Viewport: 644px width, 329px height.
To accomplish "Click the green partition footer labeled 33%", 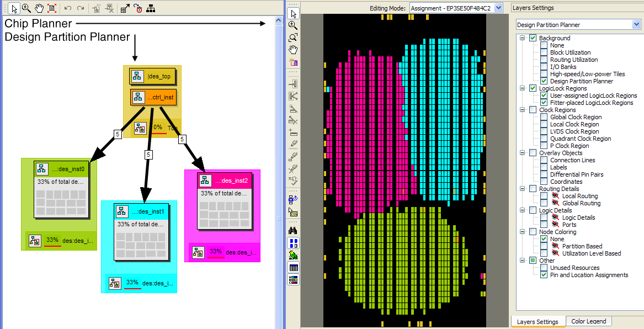I will 61,241.
